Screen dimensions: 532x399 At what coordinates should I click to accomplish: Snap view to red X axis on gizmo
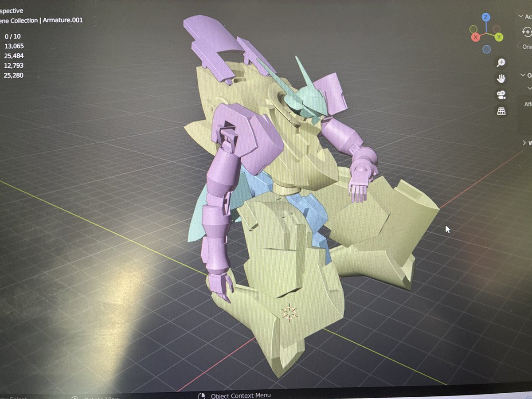[476, 37]
